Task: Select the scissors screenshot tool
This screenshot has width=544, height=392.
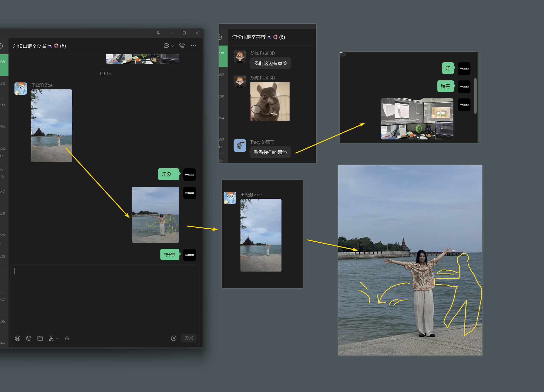Action: click(51, 338)
